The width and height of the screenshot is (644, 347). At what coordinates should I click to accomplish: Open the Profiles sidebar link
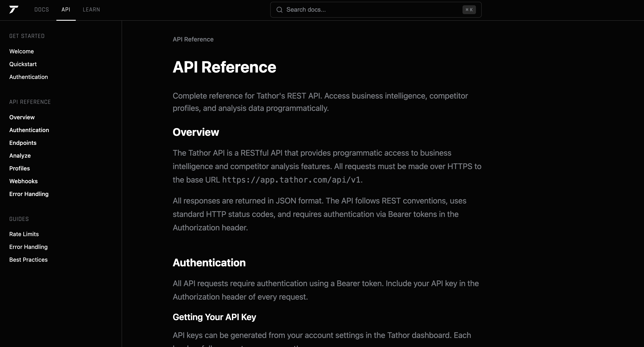(x=20, y=168)
